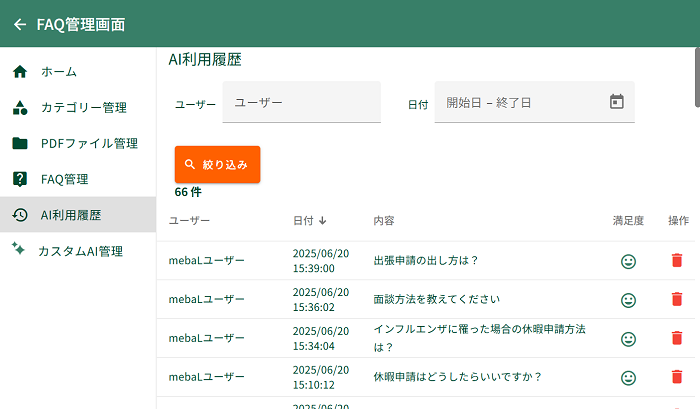The height and width of the screenshot is (409, 700).
Task: Click satisfaction smiley for 面談方法を教えてください
Action: [x=628, y=300]
